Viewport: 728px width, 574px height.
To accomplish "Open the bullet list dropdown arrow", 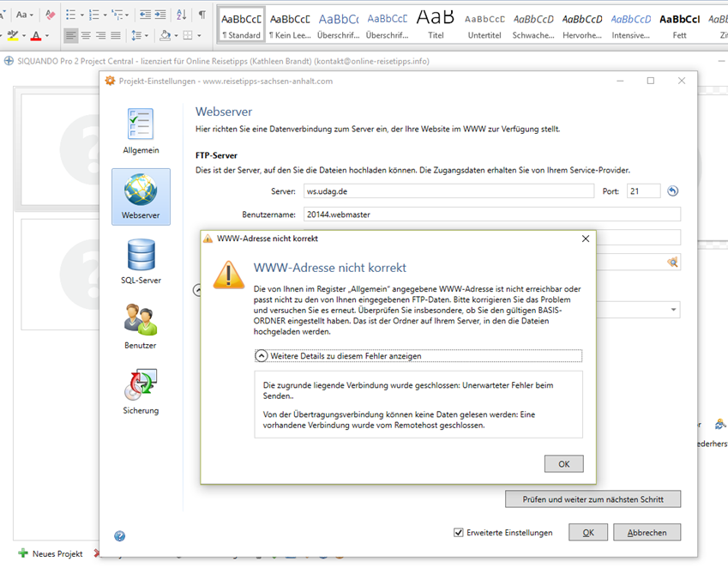I will (x=82, y=15).
